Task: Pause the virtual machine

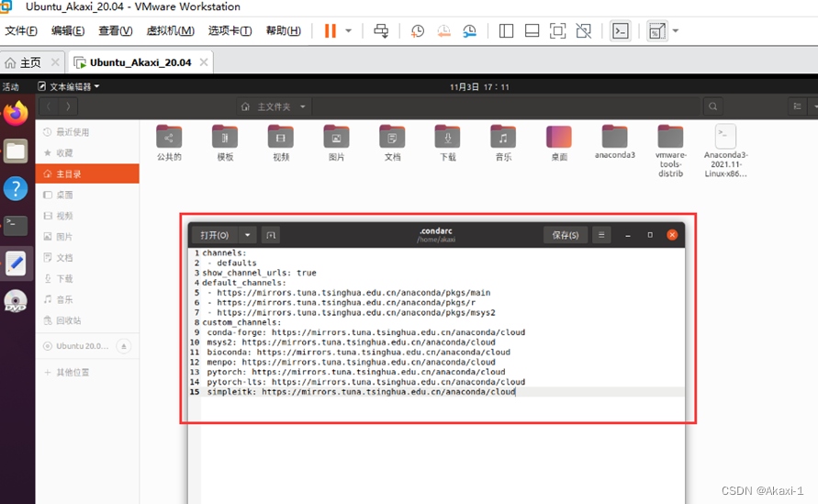Action: coord(330,31)
